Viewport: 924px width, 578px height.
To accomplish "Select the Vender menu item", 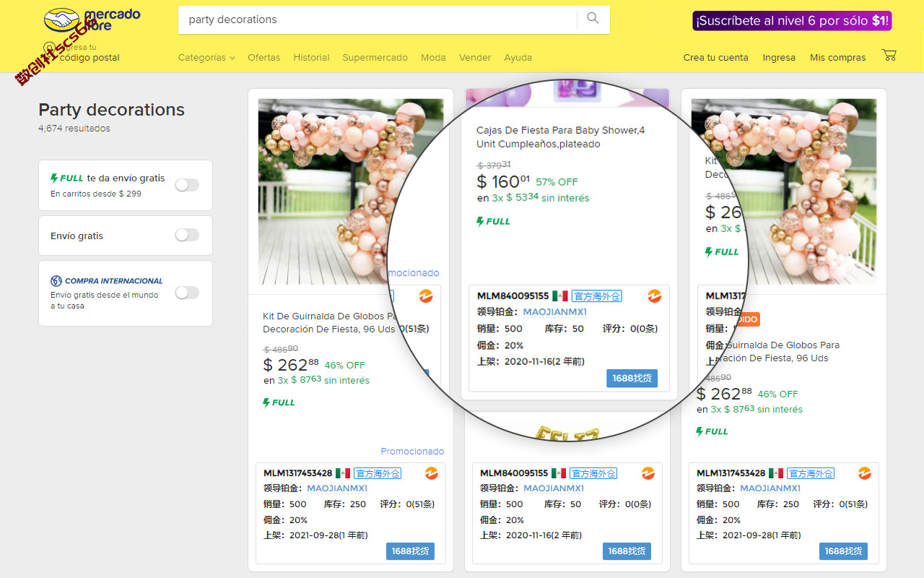I will pyautogui.click(x=475, y=58).
